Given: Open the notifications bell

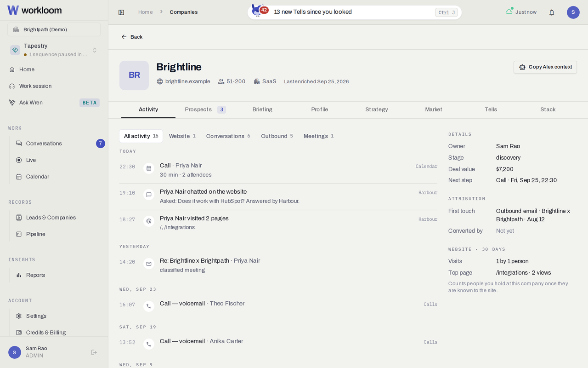Looking at the screenshot, I should (x=552, y=12).
